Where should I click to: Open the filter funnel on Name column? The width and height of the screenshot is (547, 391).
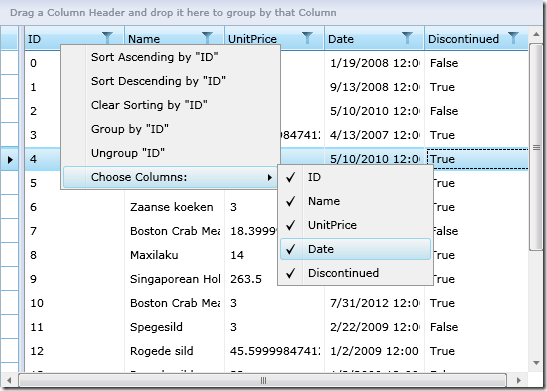point(207,38)
